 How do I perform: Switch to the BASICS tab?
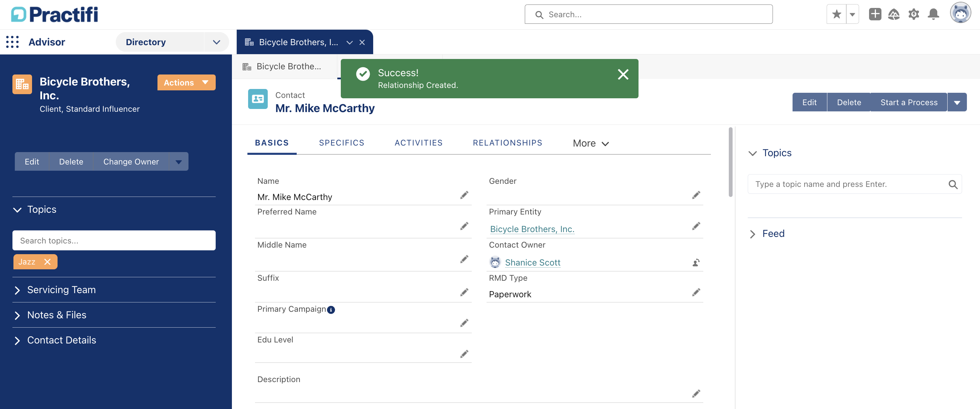pyautogui.click(x=272, y=143)
